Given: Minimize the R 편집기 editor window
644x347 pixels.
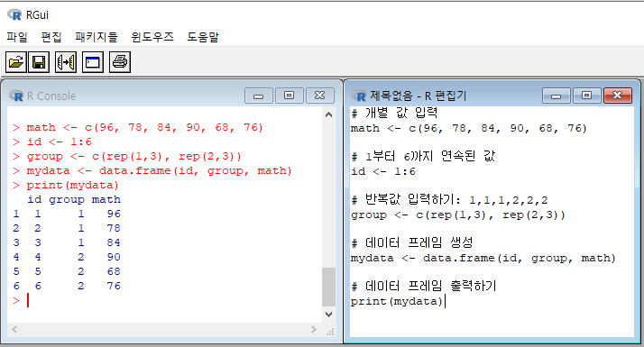Looking at the screenshot, I should [x=557, y=96].
